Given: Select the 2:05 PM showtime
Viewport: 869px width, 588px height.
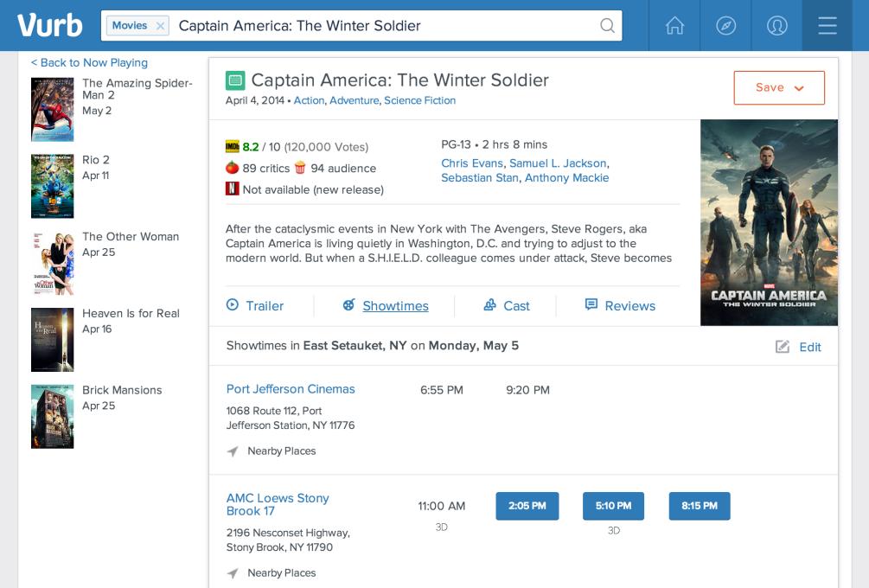Looking at the screenshot, I should coord(527,506).
